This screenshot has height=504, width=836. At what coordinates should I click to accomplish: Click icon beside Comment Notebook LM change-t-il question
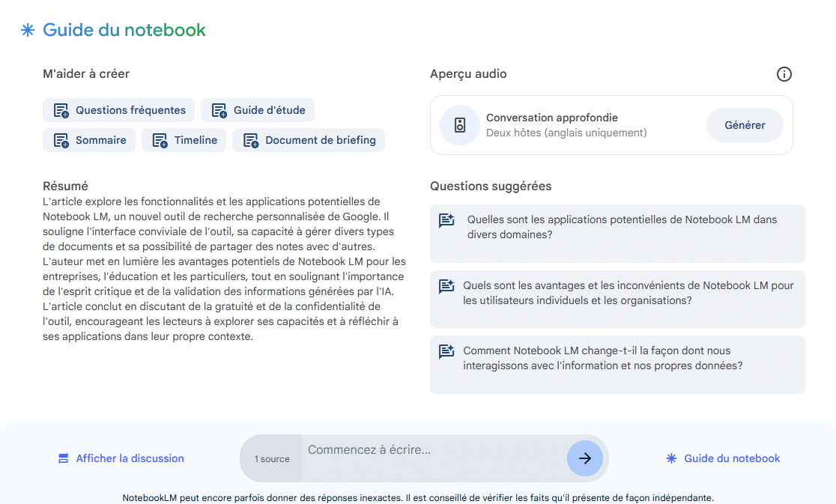[446, 351]
